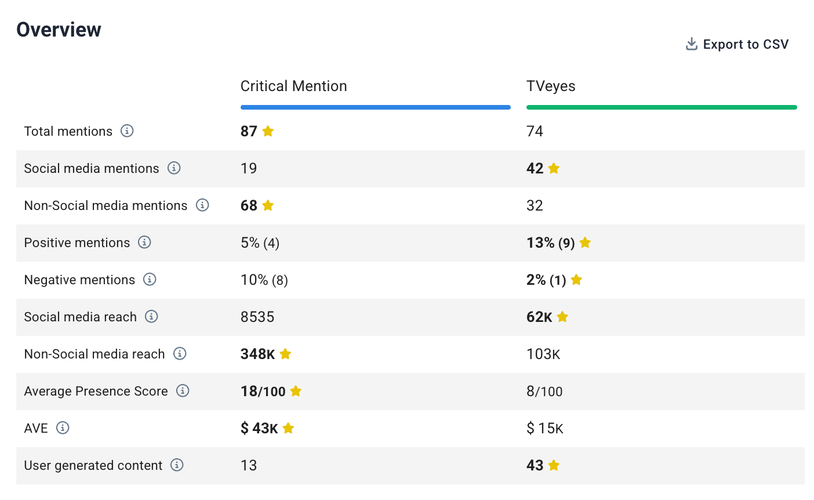
Task: Click the Social media reach label
Action: tap(80, 317)
